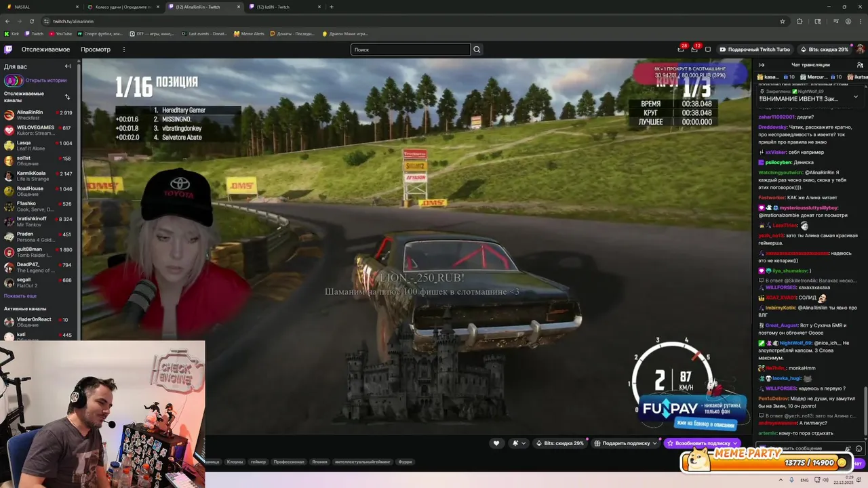
Task: Open the stories link Открыть истории
Action: (x=45, y=80)
